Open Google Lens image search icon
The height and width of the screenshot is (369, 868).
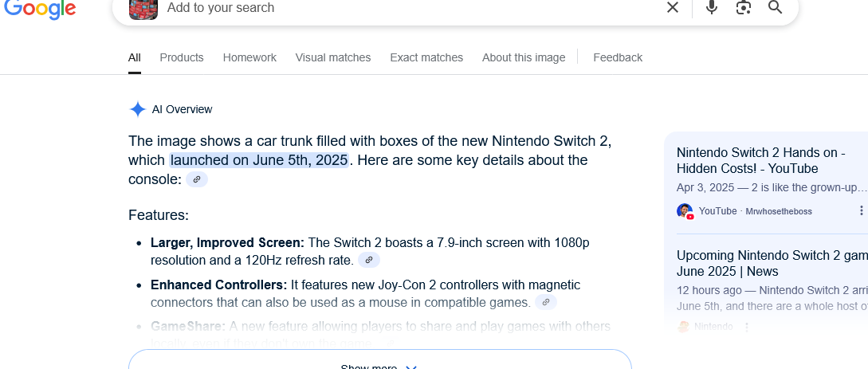click(x=744, y=8)
